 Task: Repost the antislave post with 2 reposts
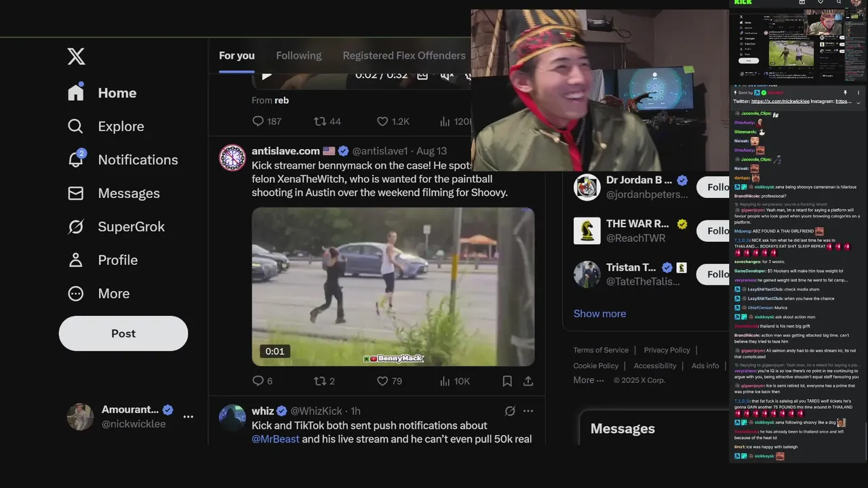324,381
